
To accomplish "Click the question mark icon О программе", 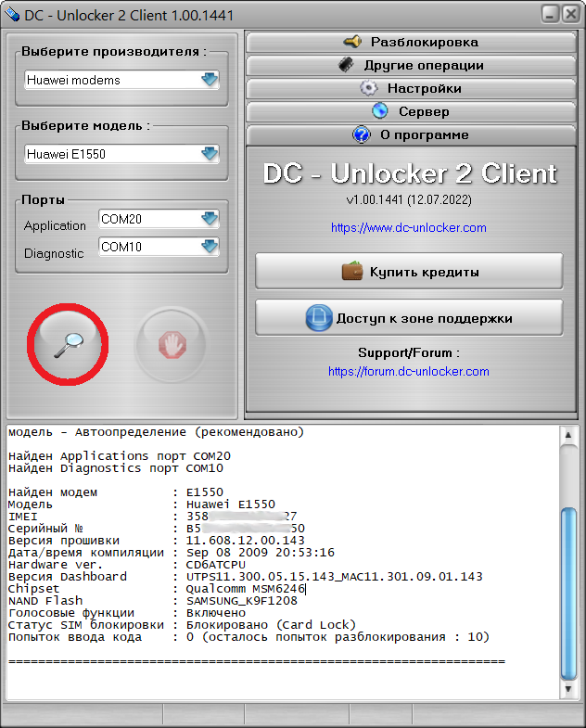I will click(362, 134).
